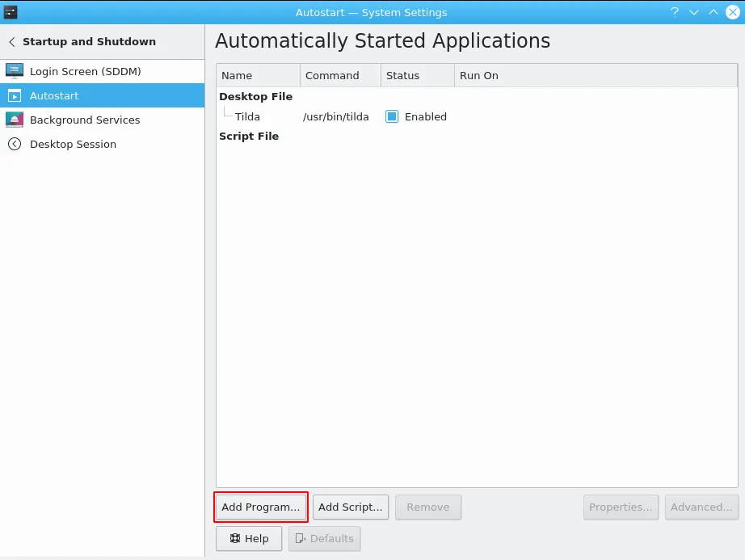Click the back arrow beside Startup and Shutdown
Image resolution: width=745 pixels, height=560 pixels.
pos(12,42)
